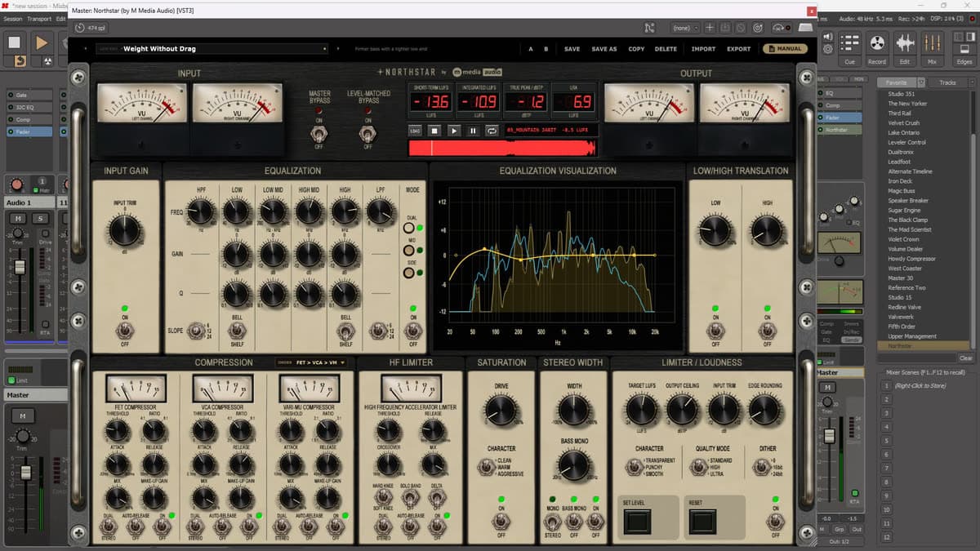Click the stereo WIDTH knob
This screenshot has height=551, width=980.
(x=574, y=411)
